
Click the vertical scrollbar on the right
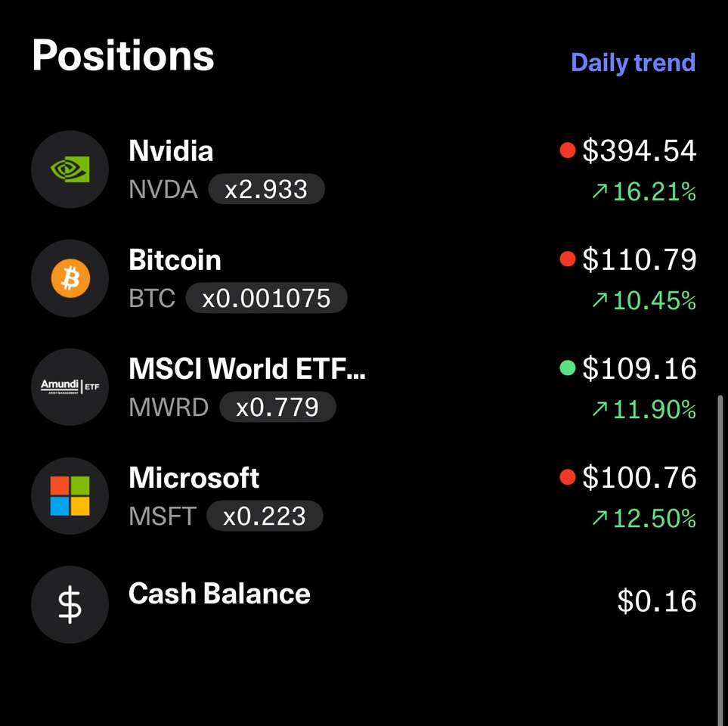pos(720,557)
